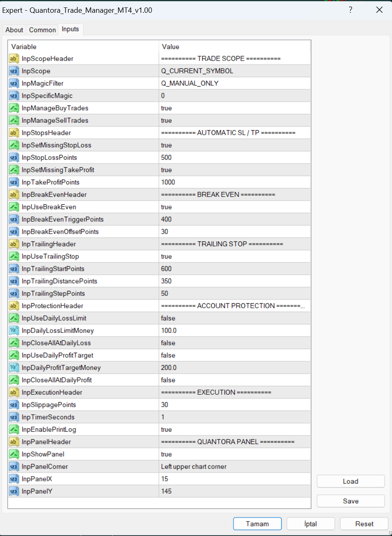Select the InpCloseAllAtDailyLoss false value
The width and height of the screenshot is (392, 536).
point(168,343)
